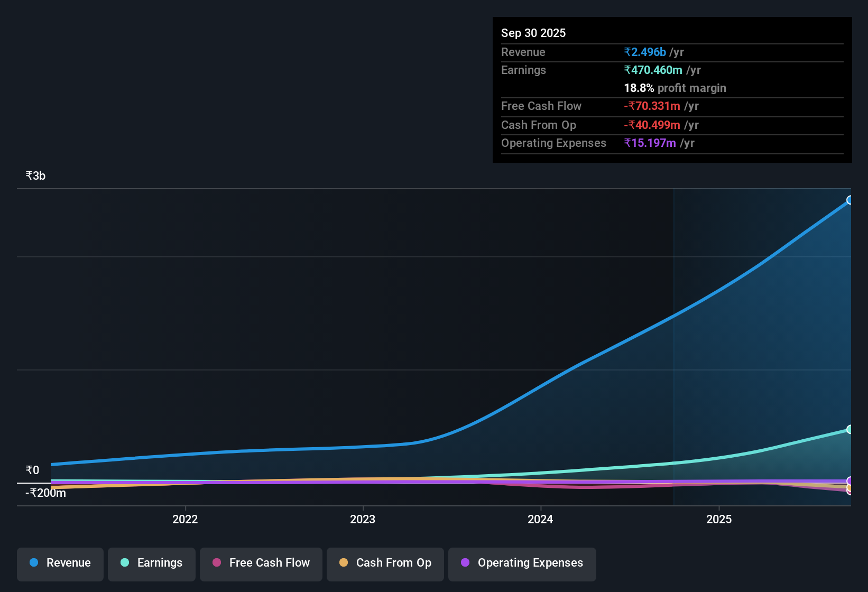
Task: Click the ₹470.460m /yr earnings value
Action: tap(662, 70)
